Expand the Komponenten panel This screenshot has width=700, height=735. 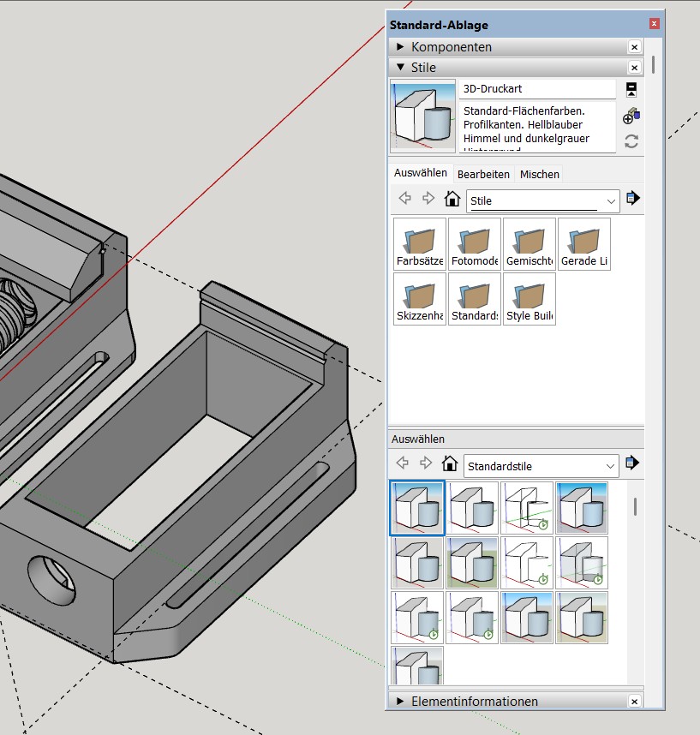400,47
